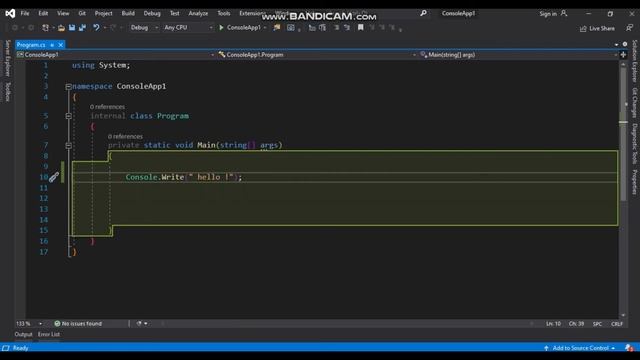Open the Debug menu

click(152, 13)
